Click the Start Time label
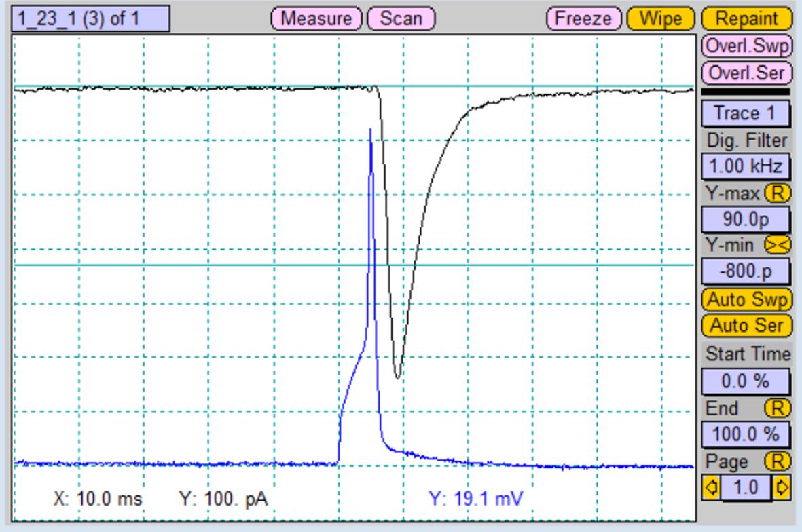This screenshot has width=802, height=532. coord(748,354)
